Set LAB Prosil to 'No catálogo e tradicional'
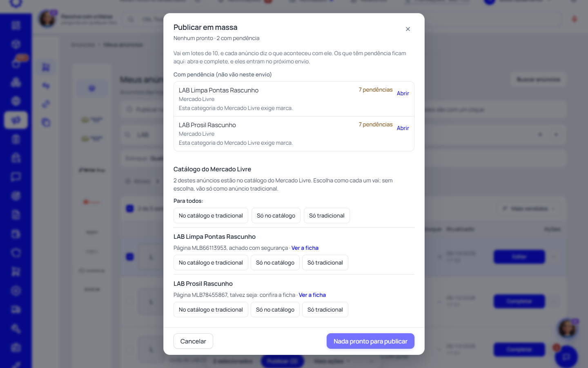Image resolution: width=588 pixels, height=368 pixels. coord(211,310)
